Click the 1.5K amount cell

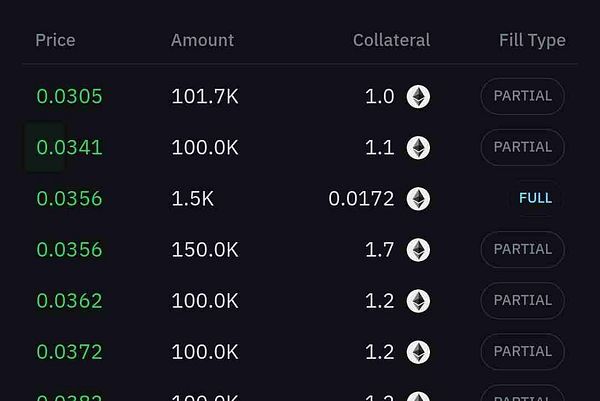[x=192, y=199]
